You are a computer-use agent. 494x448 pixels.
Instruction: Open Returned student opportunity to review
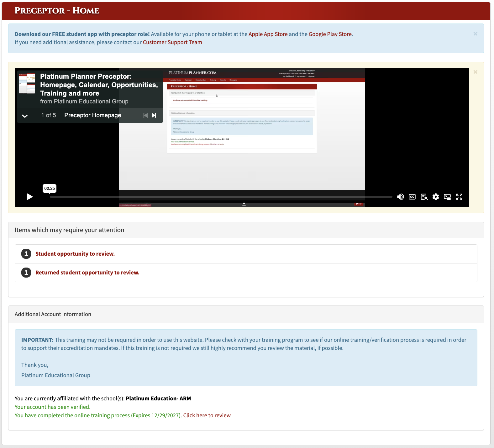[x=87, y=273]
